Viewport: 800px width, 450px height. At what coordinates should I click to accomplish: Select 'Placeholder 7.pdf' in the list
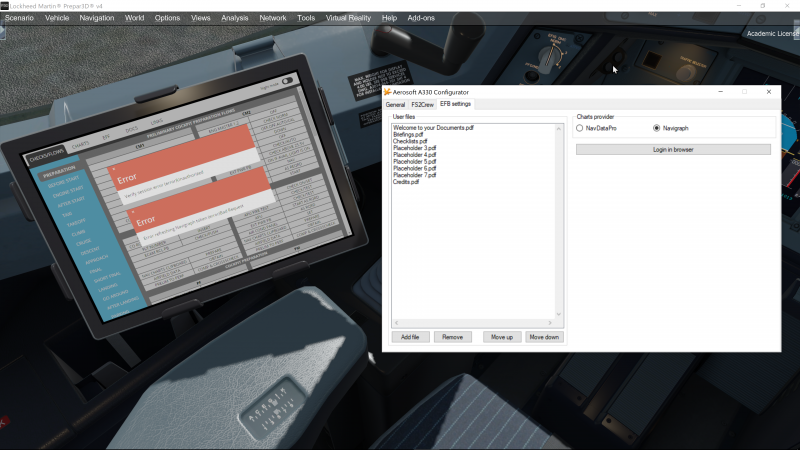(415, 175)
